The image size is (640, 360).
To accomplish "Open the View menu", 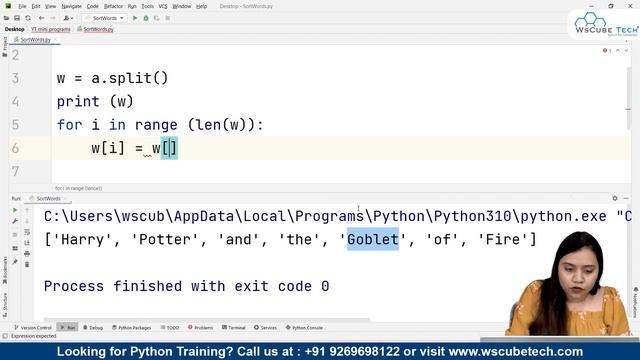I will coord(50,6).
